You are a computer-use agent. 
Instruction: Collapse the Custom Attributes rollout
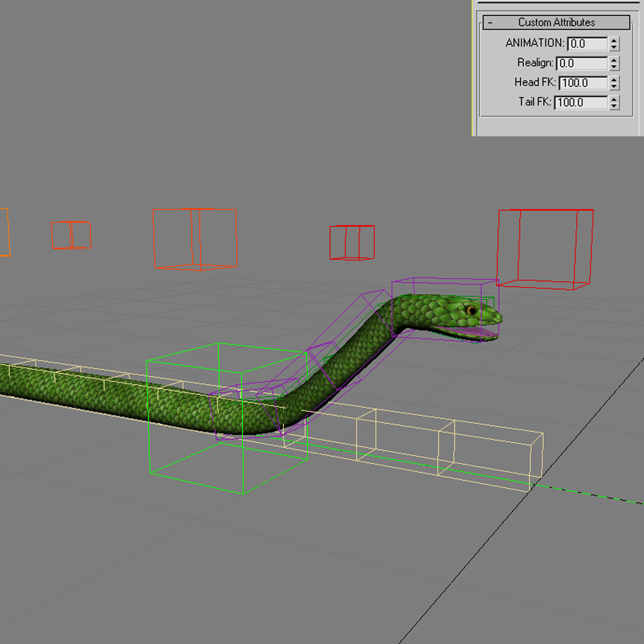click(489, 22)
